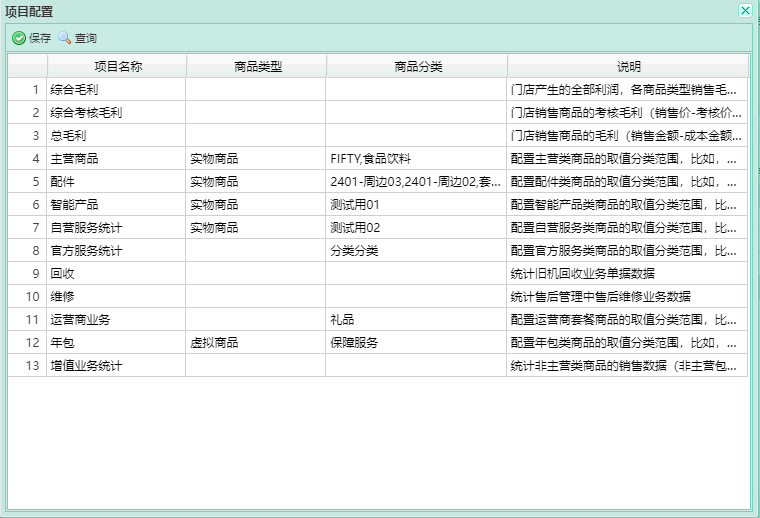This screenshot has height=518, width=760.
Task: Select the 回收 project row
Action: [x=116, y=273]
